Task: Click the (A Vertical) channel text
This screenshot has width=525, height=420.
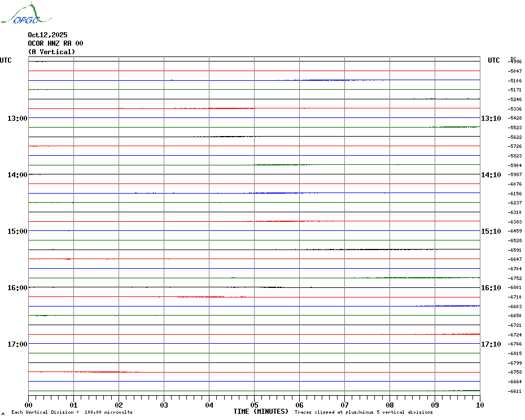Action: click(51, 51)
